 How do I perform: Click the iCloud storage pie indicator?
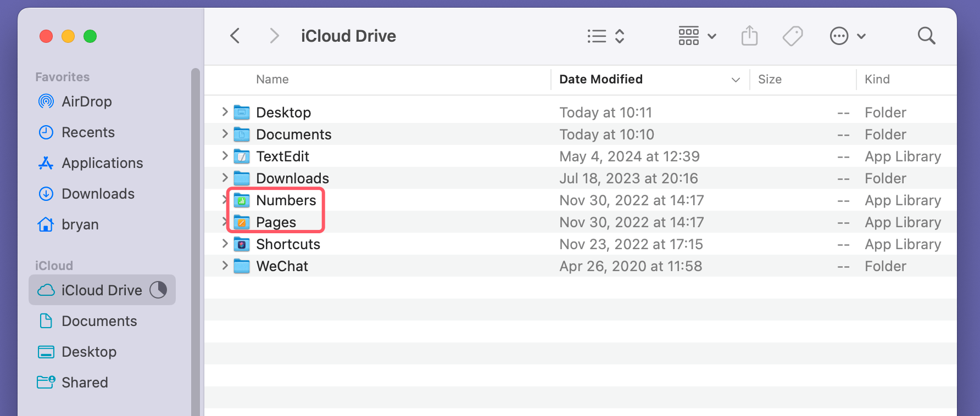158,290
